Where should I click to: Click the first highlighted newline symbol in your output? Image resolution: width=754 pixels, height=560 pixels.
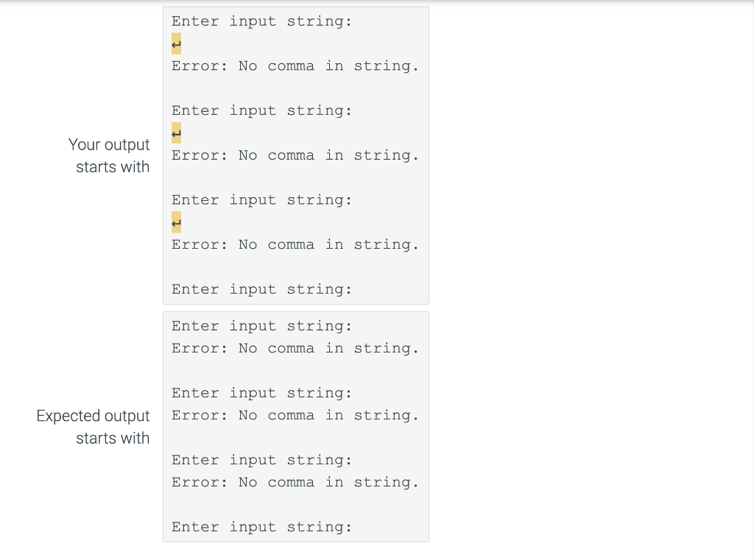177,43
